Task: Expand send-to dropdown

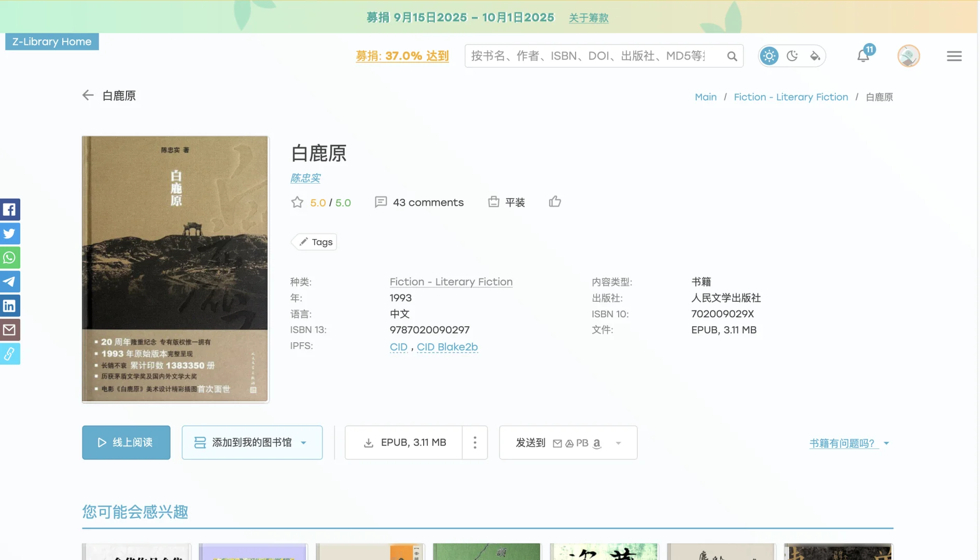Action: (619, 443)
